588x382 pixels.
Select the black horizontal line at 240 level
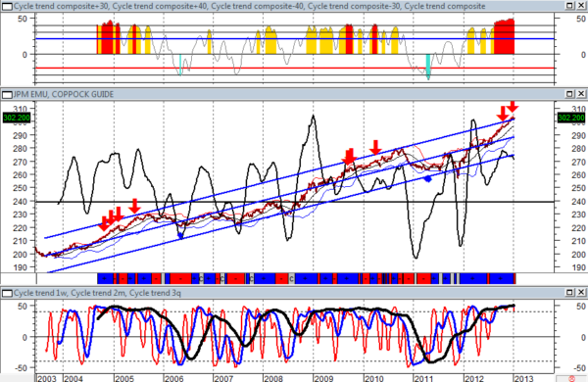point(295,202)
